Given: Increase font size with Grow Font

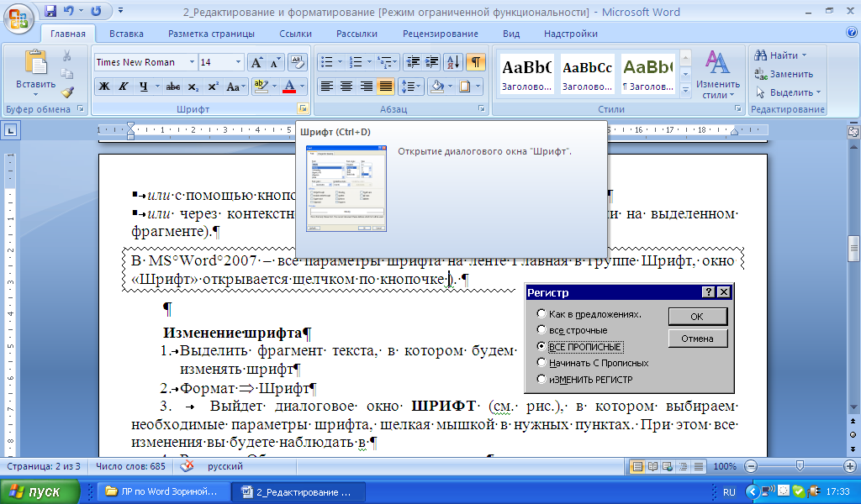Looking at the screenshot, I should [x=256, y=62].
